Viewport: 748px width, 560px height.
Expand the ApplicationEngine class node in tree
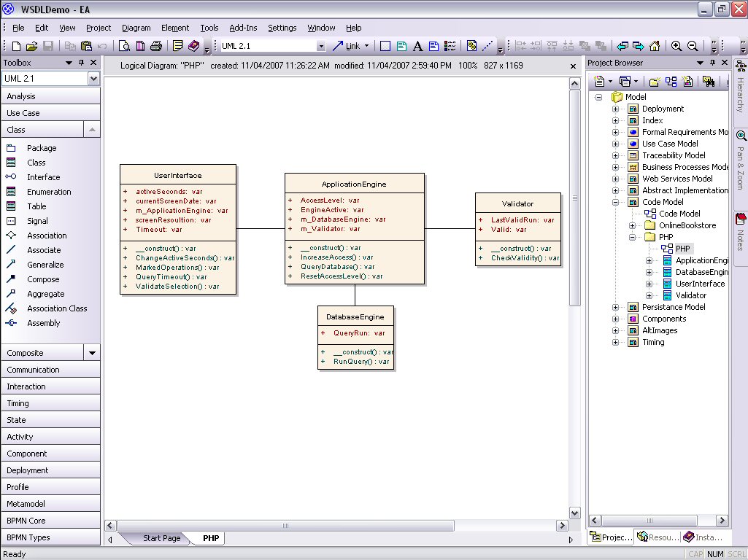(649, 261)
